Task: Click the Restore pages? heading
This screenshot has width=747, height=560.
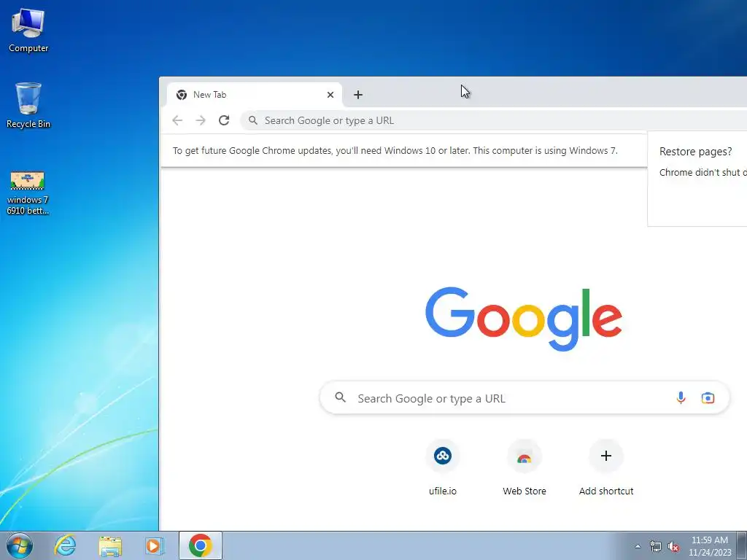Action: click(695, 152)
